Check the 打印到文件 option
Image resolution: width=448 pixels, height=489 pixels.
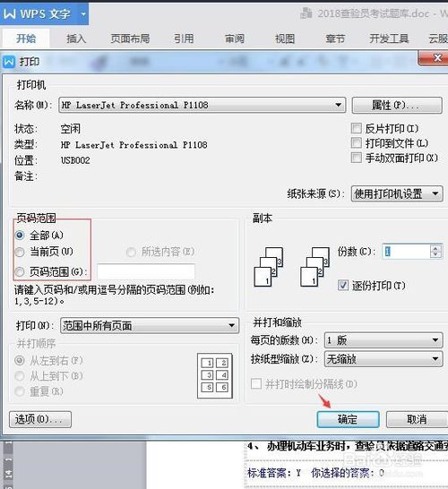357,142
